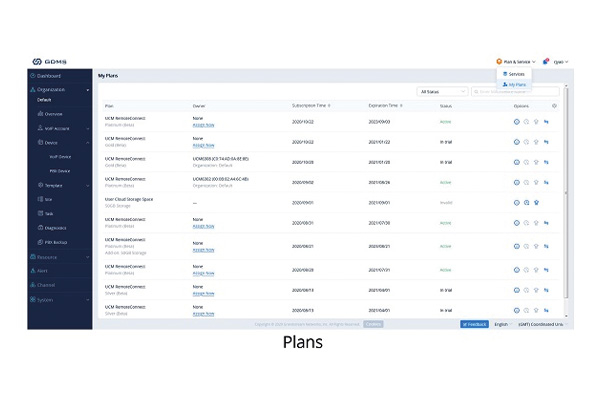Open the notifications icon with red badge

[546, 61]
